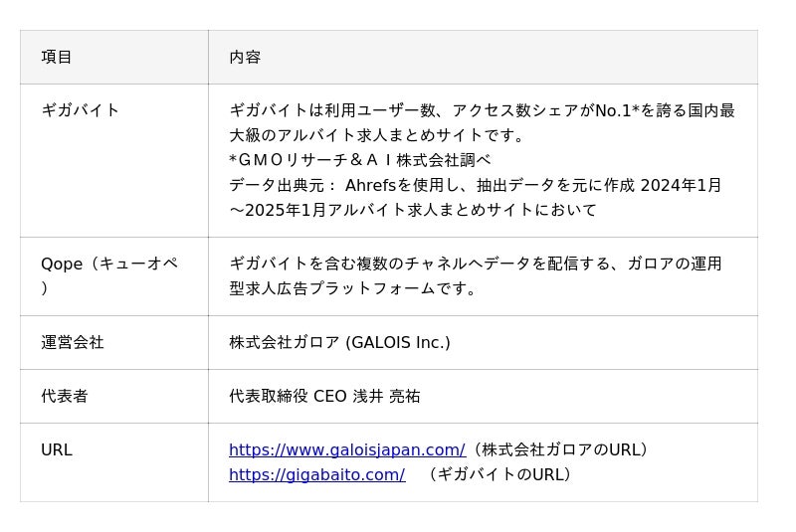Click the 代表取締役 CEO 浅井 亮祐 text
Viewport: 796px width, 532px height.
324,396
